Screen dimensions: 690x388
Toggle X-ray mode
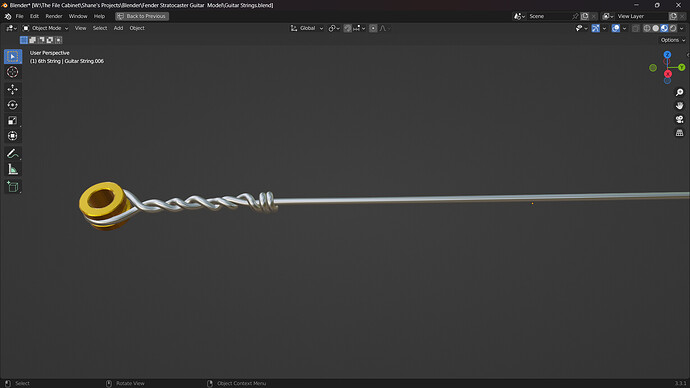636,28
